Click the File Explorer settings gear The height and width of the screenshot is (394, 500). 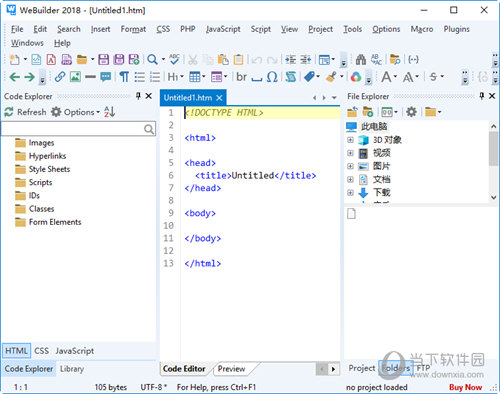tap(411, 112)
